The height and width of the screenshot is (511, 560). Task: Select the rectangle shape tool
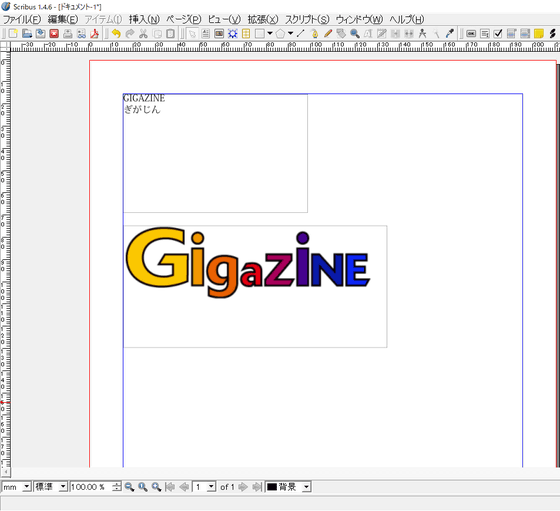260,34
